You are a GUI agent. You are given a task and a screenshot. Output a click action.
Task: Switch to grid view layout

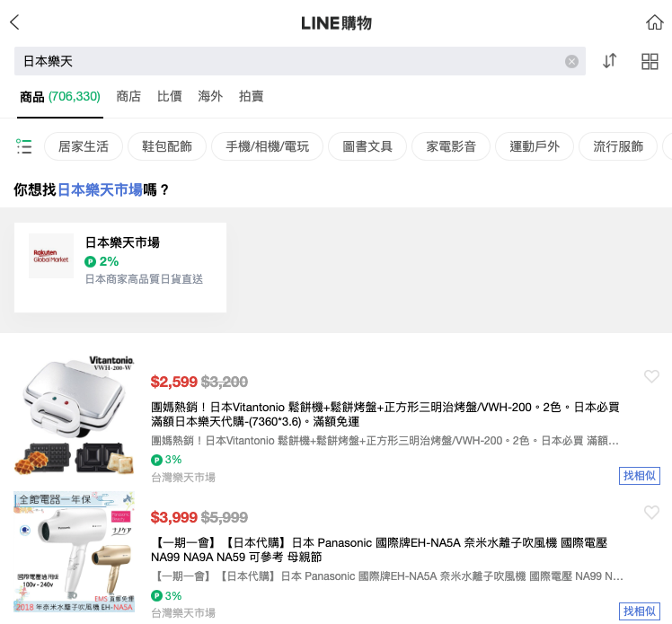click(650, 61)
